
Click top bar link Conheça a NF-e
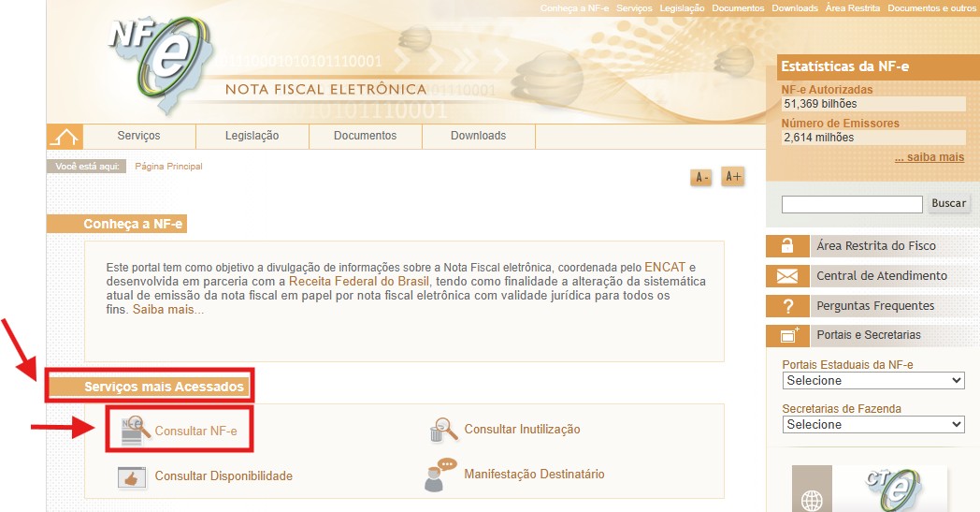coord(574,8)
